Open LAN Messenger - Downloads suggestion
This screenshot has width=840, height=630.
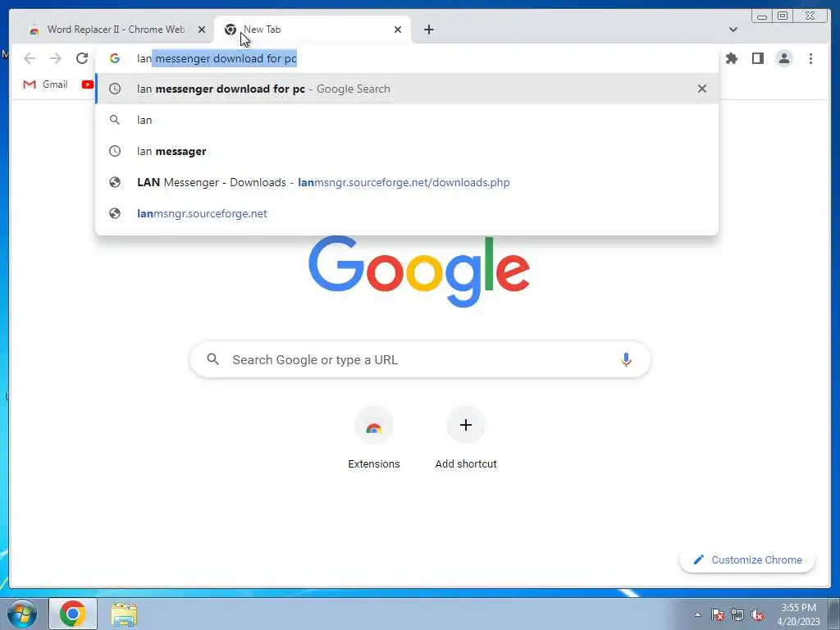pyautogui.click(x=407, y=182)
